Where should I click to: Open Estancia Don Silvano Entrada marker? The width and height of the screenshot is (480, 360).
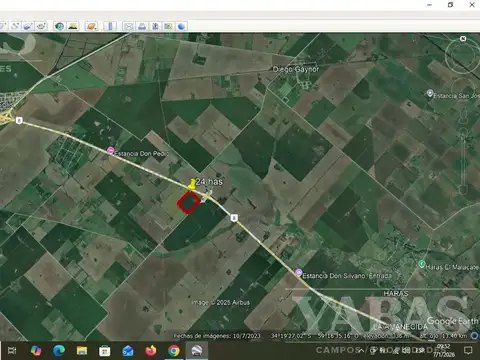tap(299, 273)
